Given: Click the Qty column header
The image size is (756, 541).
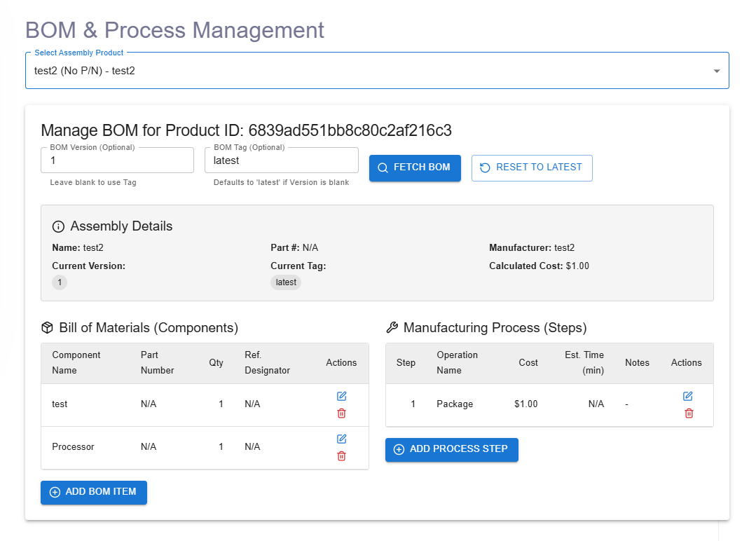Looking at the screenshot, I should click(x=216, y=362).
